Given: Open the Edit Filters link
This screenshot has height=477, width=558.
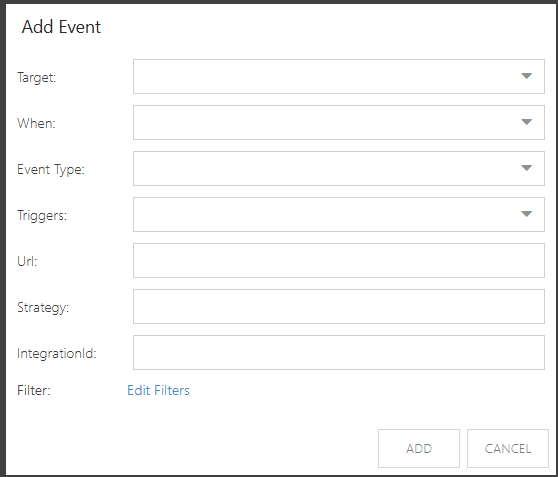Looking at the screenshot, I should point(158,390).
